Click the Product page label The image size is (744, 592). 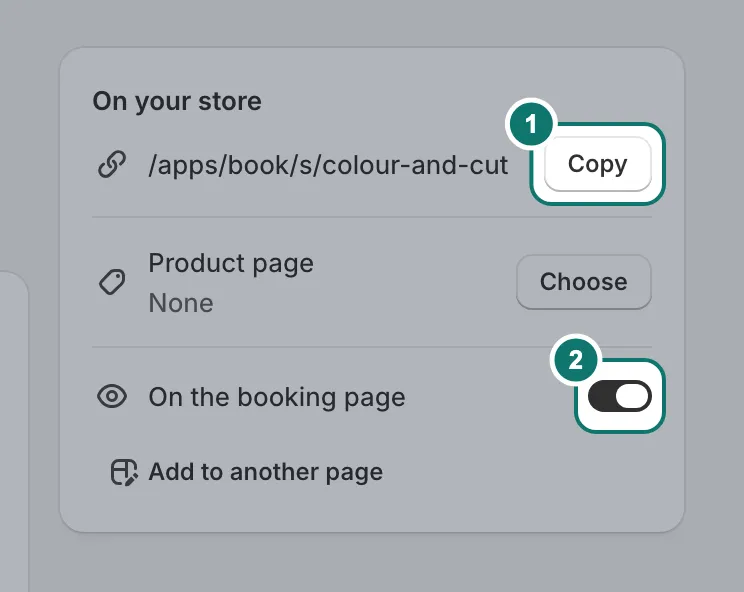coord(231,263)
